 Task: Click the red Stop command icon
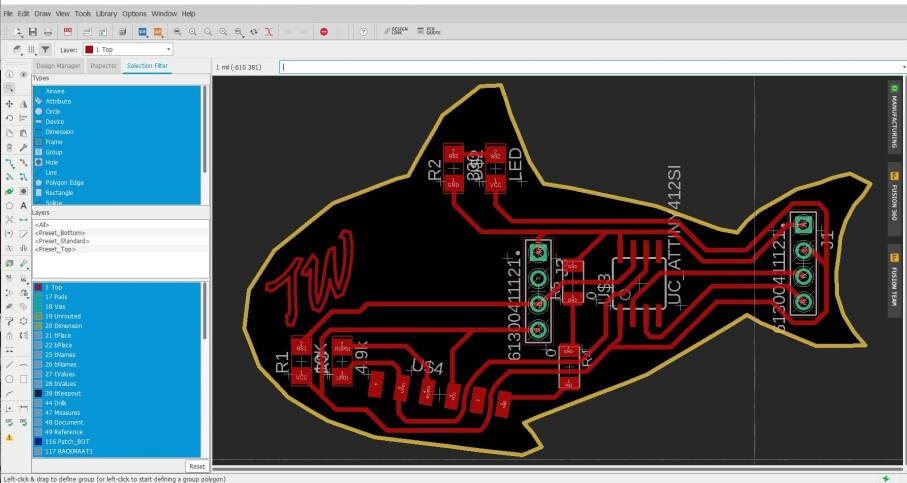coord(324,32)
